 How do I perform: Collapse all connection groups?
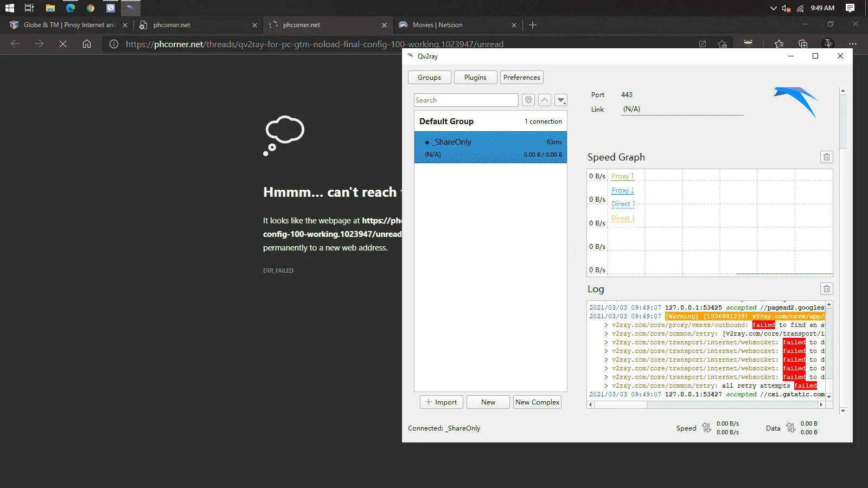pyautogui.click(x=545, y=100)
